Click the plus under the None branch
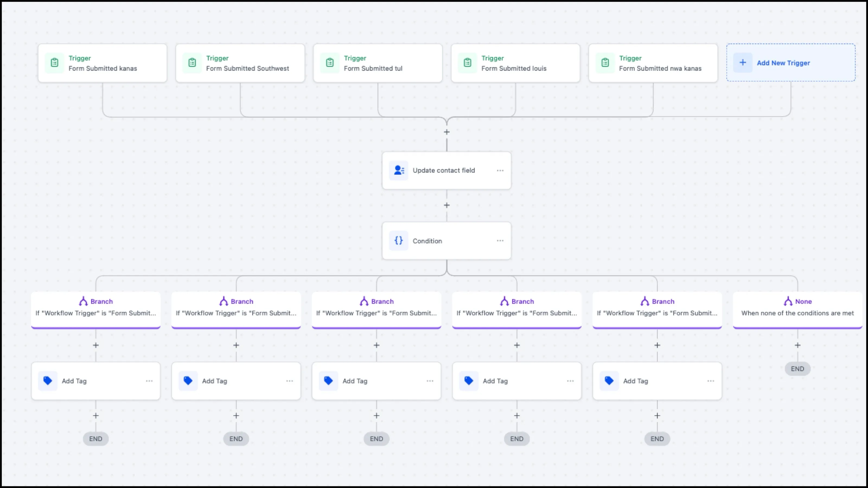Viewport: 868px width, 488px height. pyautogui.click(x=797, y=345)
